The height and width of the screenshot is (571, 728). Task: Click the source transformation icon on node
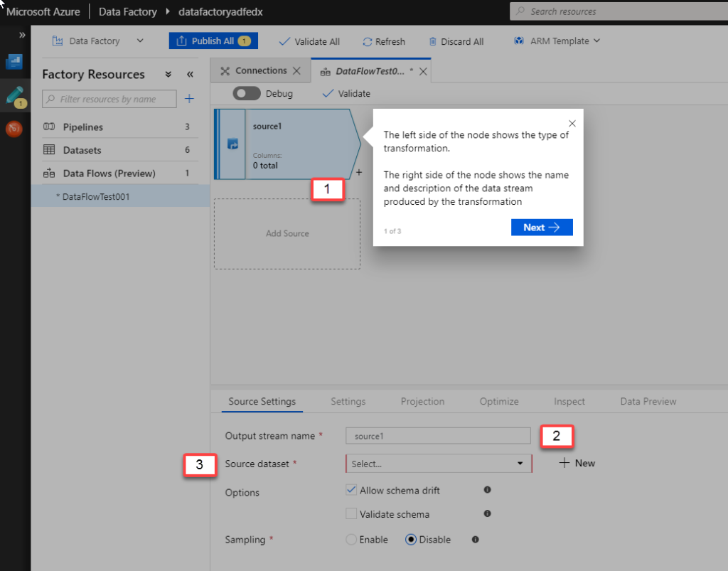[x=232, y=144]
